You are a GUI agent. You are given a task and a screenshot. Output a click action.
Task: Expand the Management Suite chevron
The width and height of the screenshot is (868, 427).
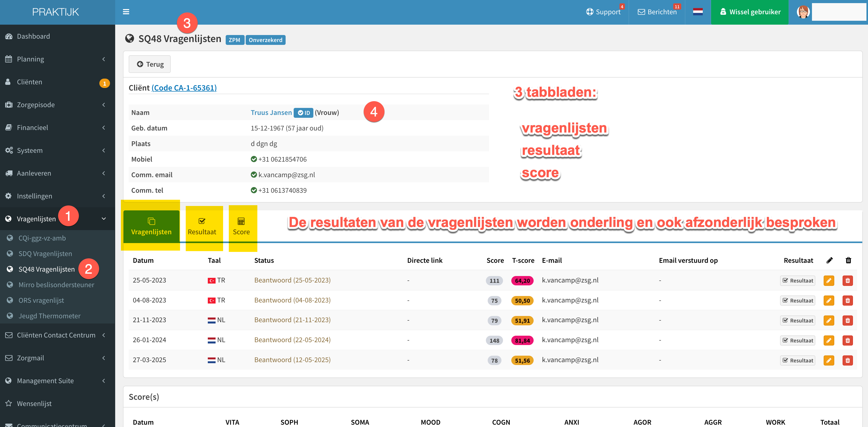click(x=104, y=381)
